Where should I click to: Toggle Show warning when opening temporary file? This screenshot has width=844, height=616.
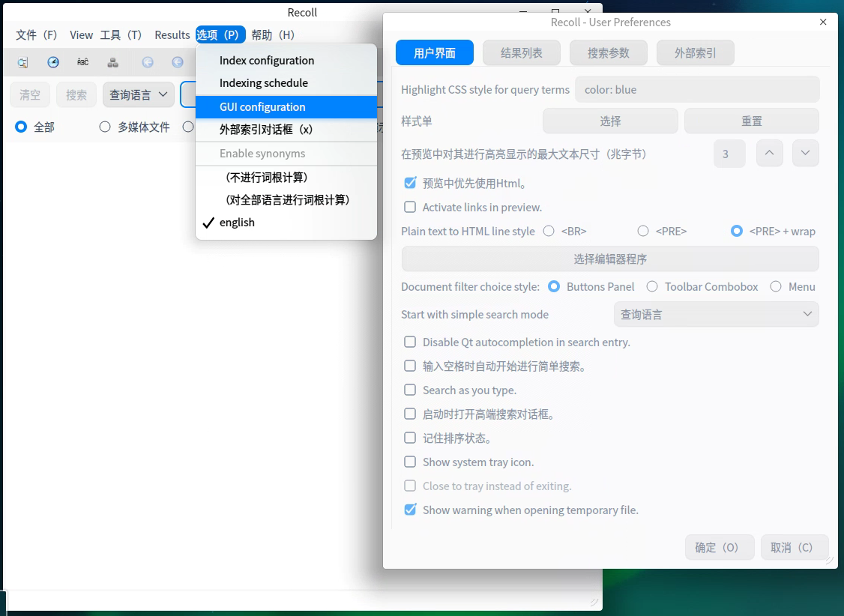point(410,510)
